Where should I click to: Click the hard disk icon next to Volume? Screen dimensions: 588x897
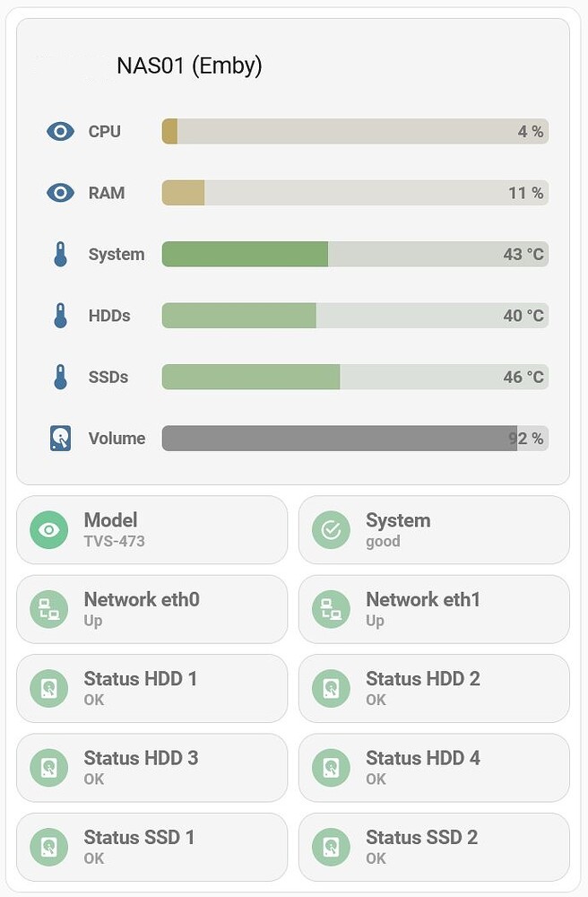point(60,438)
